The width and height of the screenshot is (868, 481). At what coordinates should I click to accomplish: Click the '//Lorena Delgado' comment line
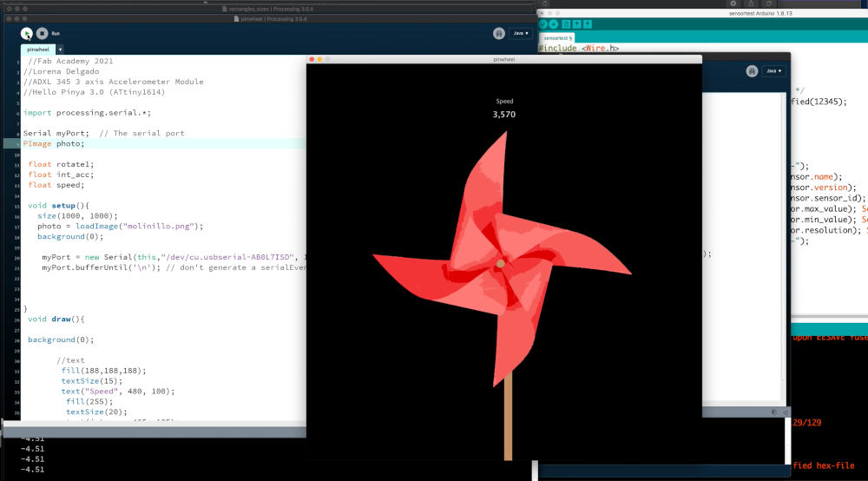tap(62, 71)
